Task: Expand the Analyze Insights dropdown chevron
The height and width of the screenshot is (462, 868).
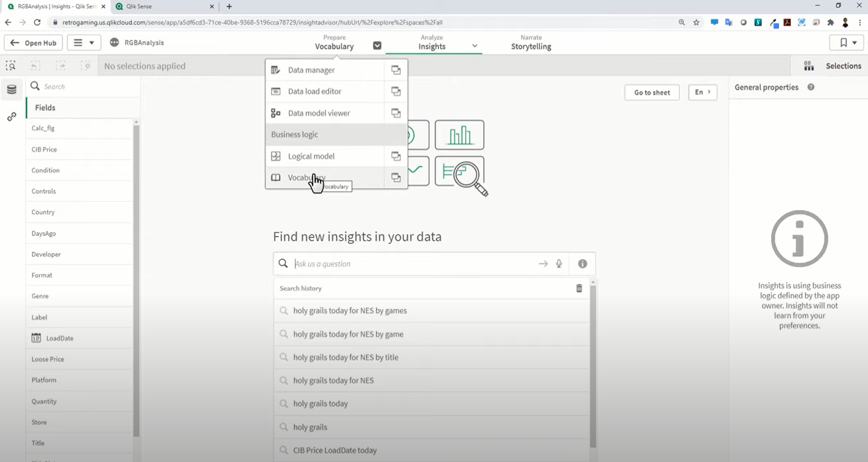Action: [474, 46]
